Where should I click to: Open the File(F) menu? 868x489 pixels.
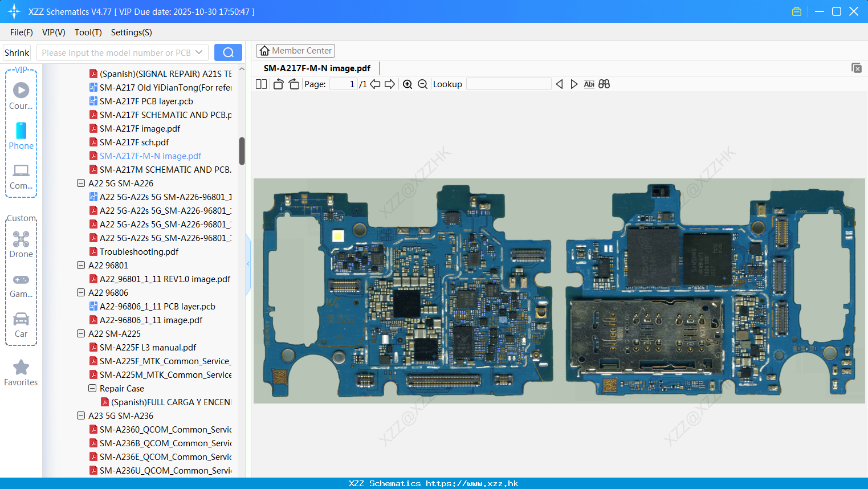(22, 32)
